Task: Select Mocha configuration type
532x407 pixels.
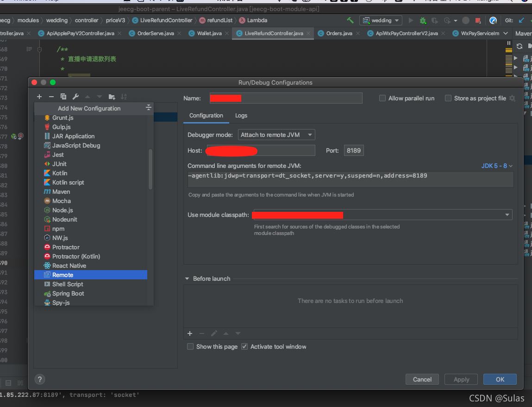Action: pos(91,201)
